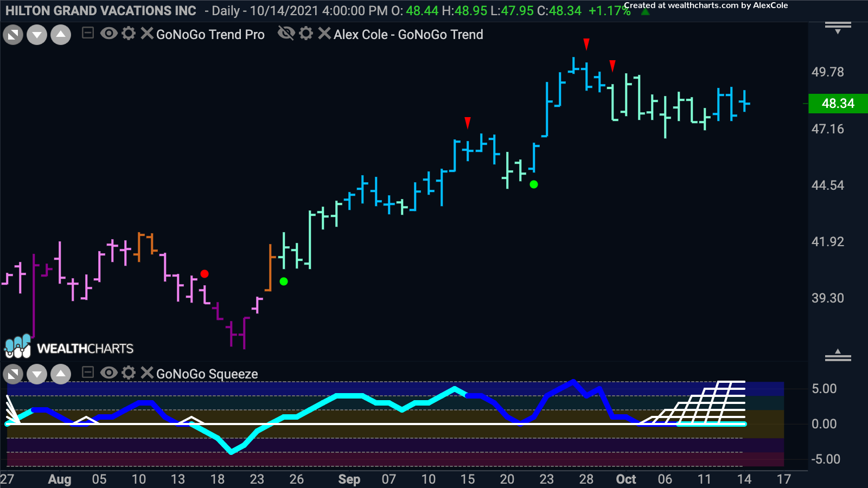
Task: Click the 44.54 price axis label
Action: click(x=828, y=185)
